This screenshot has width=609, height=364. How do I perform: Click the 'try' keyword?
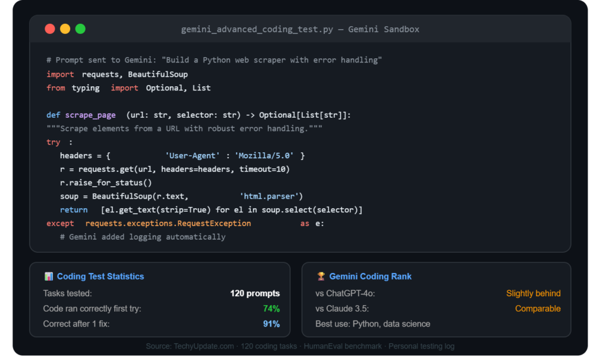tap(53, 142)
